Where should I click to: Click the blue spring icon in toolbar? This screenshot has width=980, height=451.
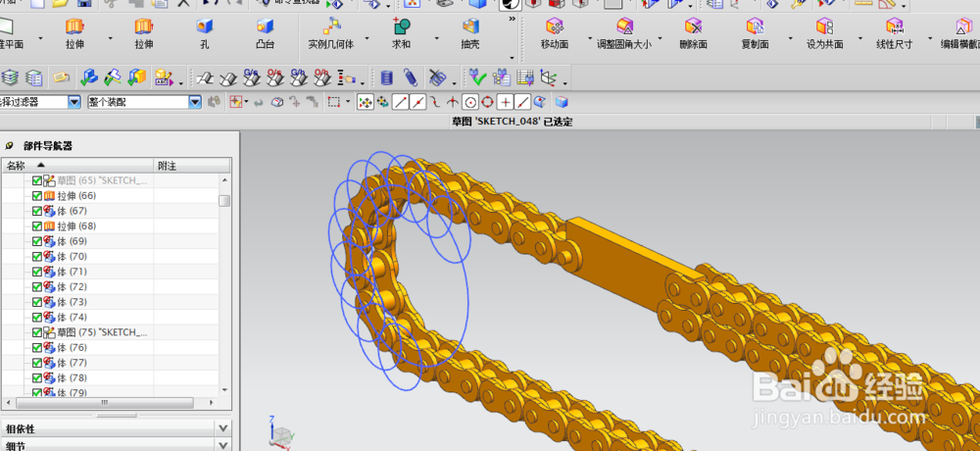click(411, 78)
